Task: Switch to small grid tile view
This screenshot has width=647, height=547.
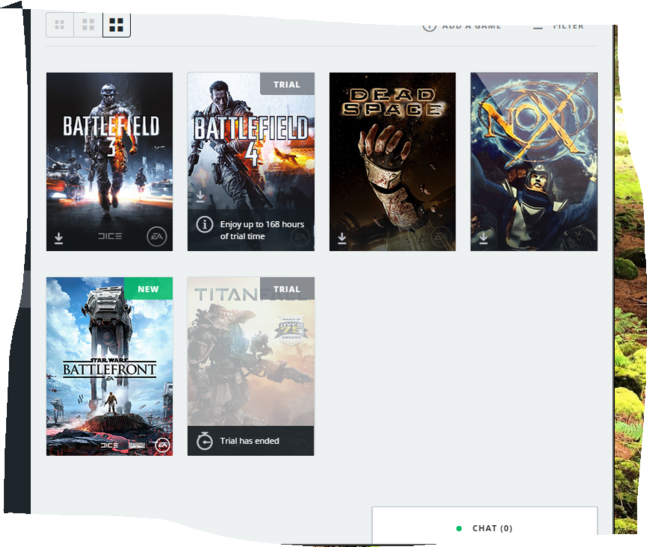Action: point(60,25)
